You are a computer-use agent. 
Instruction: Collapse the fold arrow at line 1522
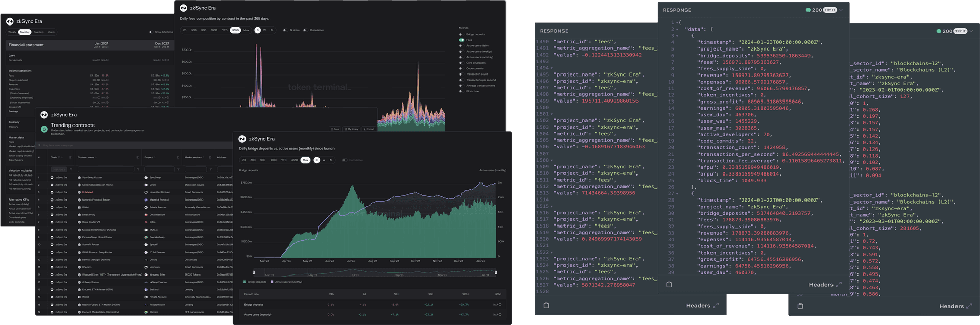click(552, 252)
